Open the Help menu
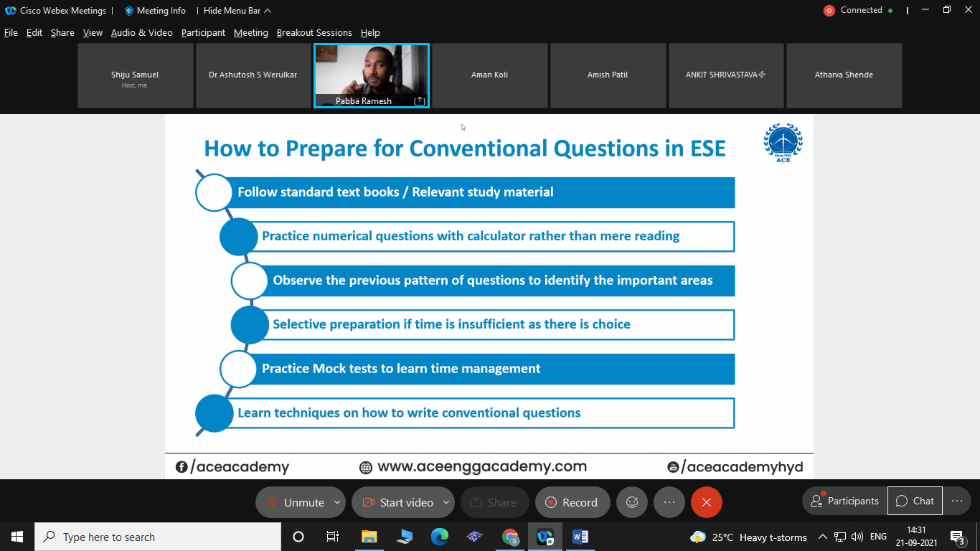This screenshot has height=551, width=980. click(x=370, y=33)
